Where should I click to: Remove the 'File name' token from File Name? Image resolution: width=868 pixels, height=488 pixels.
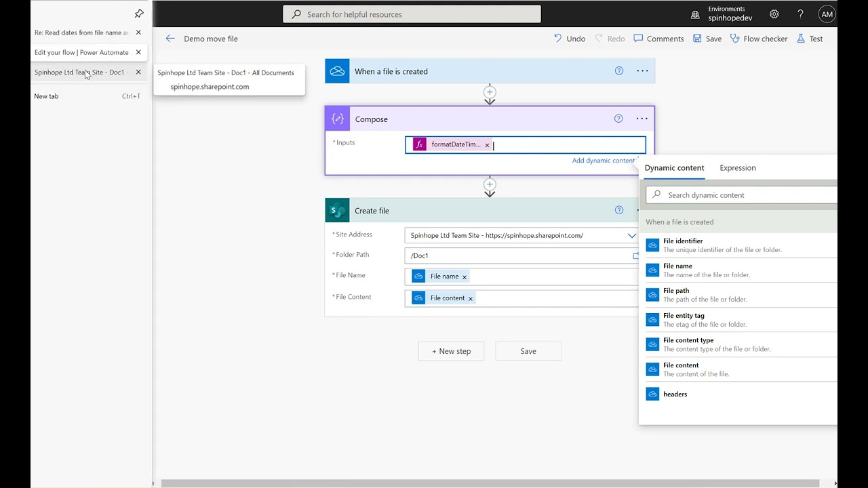[465, 277]
